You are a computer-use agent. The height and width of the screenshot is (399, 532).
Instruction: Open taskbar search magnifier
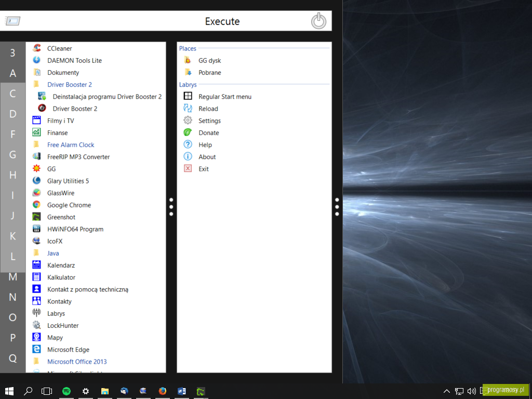pos(28,391)
